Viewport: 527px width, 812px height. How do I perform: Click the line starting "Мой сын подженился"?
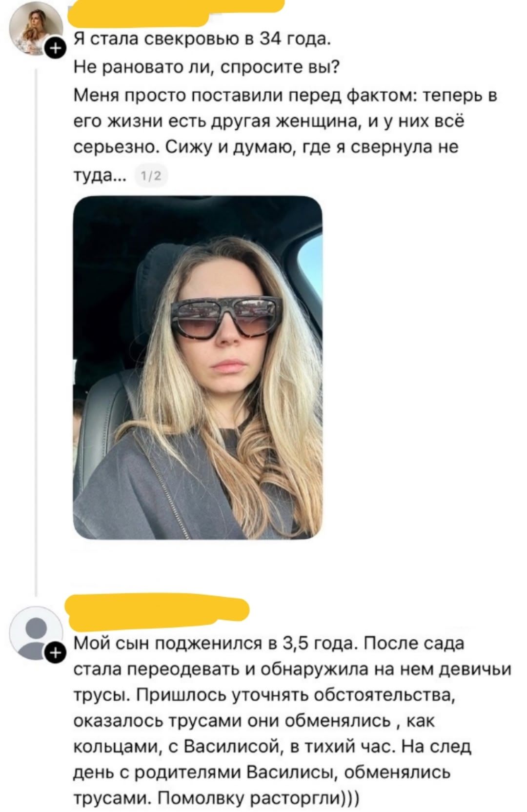pos(269,644)
